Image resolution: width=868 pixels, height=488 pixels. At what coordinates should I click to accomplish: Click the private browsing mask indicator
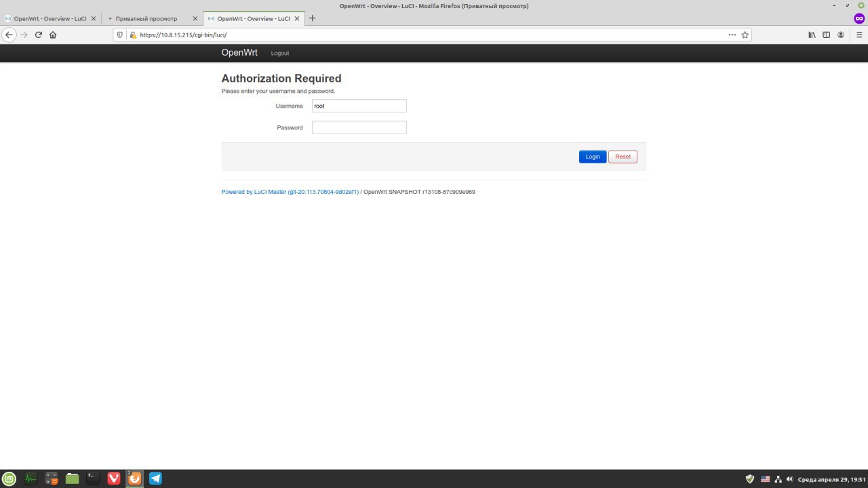pos(859,18)
